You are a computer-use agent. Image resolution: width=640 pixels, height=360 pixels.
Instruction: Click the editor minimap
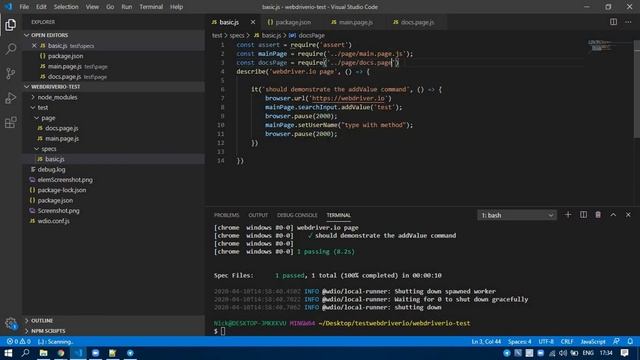tap(600, 45)
